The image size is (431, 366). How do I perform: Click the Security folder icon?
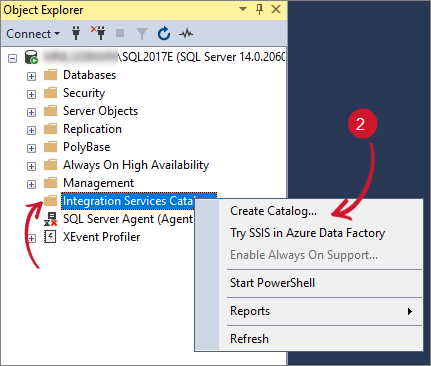tap(51, 93)
